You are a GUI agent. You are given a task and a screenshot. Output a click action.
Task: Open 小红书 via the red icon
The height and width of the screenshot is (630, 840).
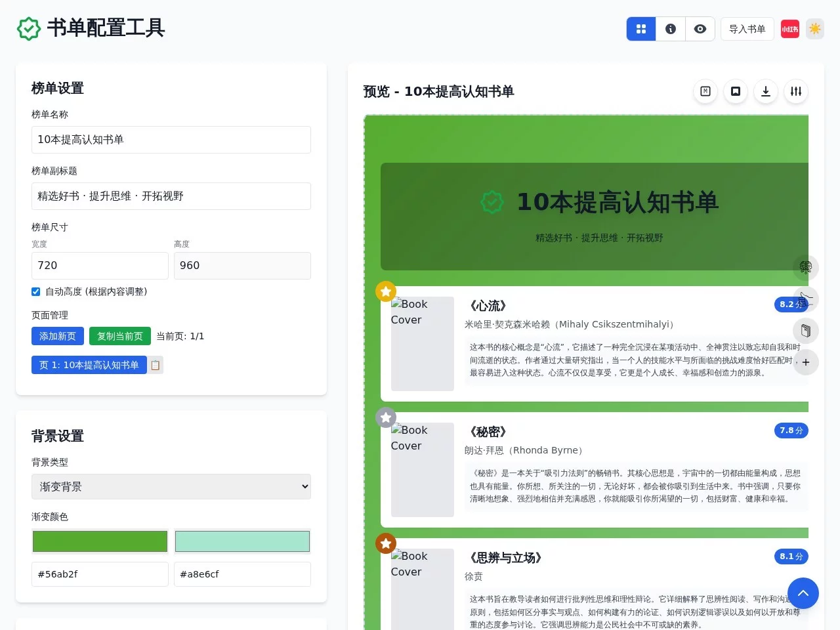790,29
